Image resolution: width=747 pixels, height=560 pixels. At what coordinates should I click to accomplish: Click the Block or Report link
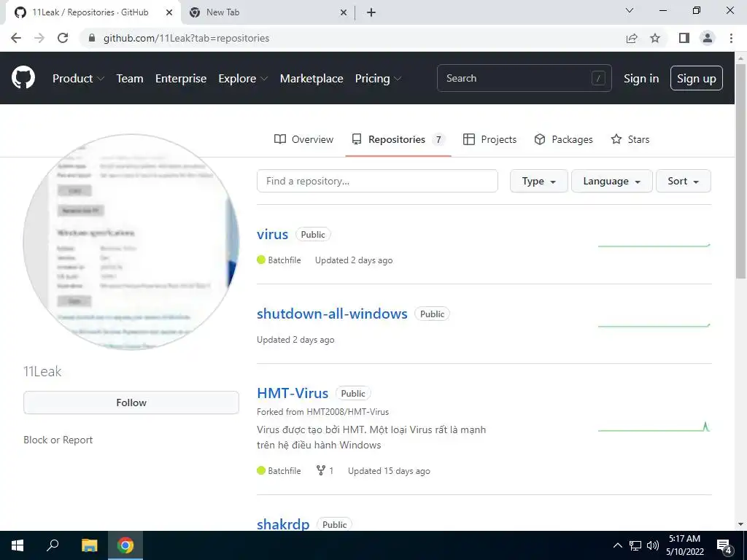58,440
